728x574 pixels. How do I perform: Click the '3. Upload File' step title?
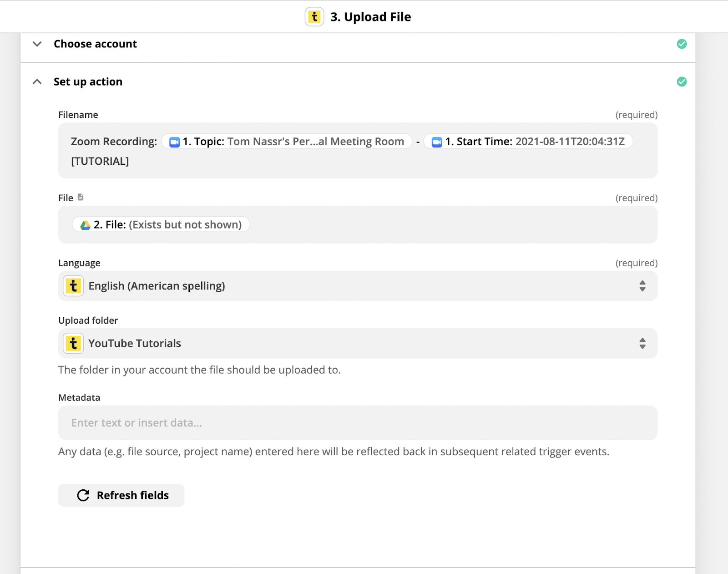click(x=370, y=17)
